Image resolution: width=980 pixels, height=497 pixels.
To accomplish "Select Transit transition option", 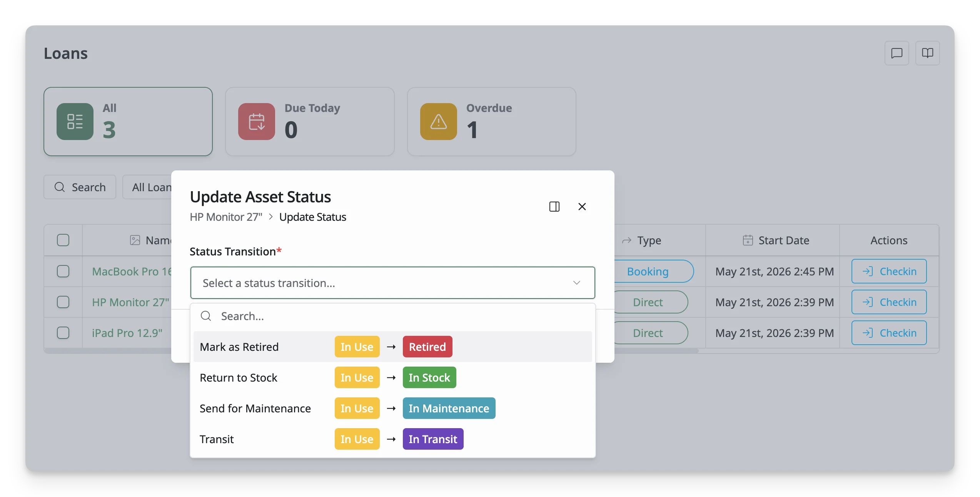I will (x=392, y=439).
